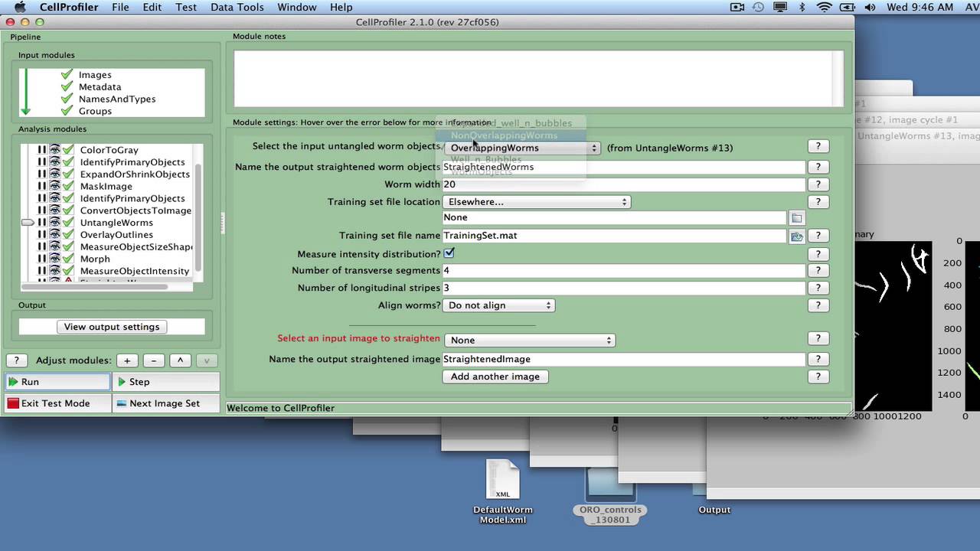Open Test menu
Screen dimensions: 980x551
[186, 7]
